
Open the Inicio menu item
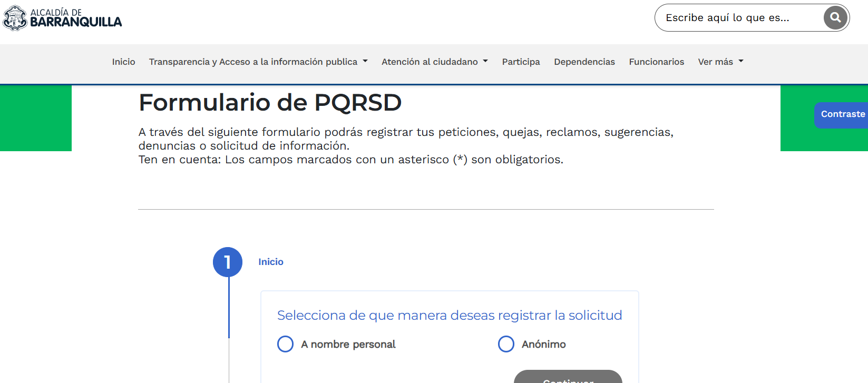(x=123, y=62)
